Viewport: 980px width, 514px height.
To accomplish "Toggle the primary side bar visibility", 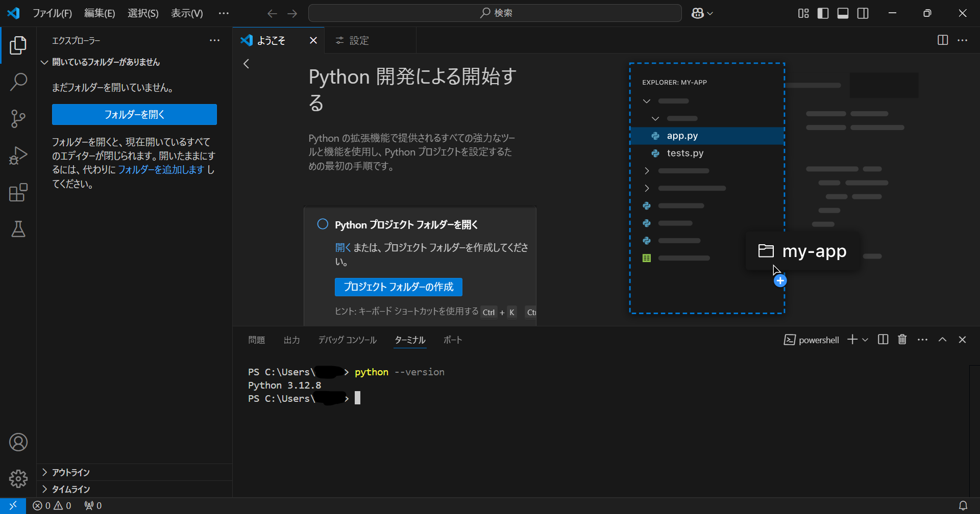I will (823, 13).
